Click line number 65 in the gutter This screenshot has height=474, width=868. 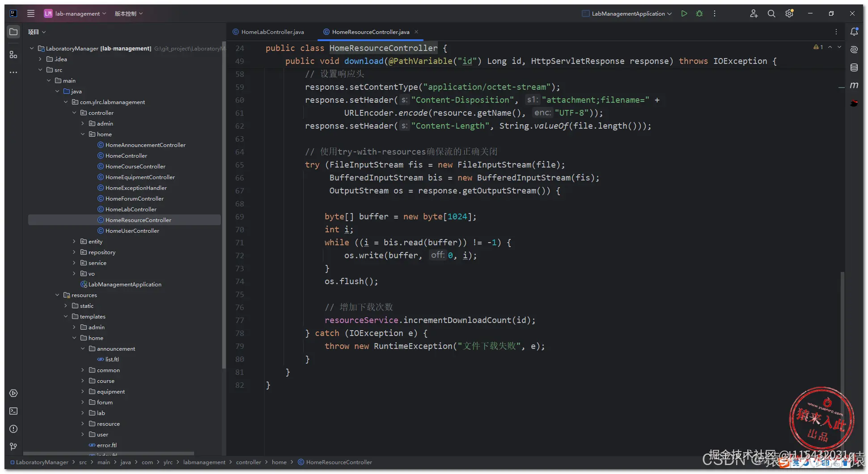(x=240, y=165)
